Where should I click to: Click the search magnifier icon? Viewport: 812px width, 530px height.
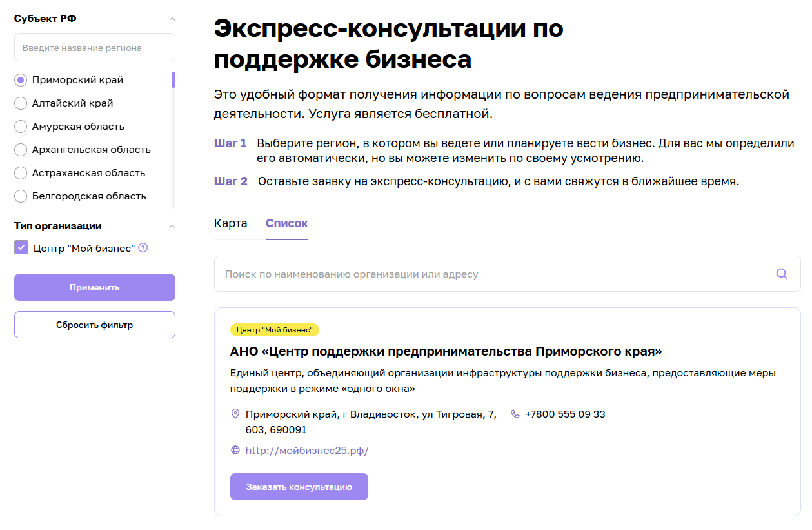coord(781,274)
